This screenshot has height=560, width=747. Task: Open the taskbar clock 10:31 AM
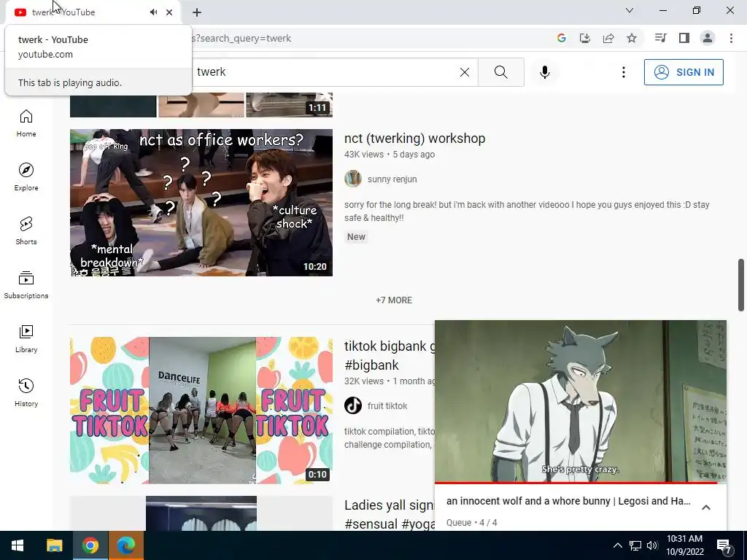pyautogui.click(x=684, y=545)
